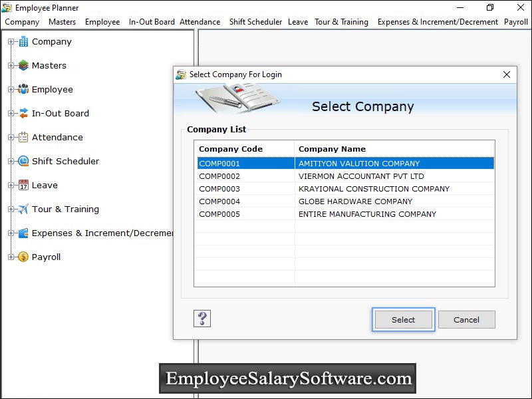Open the Company menu

tap(21, 21)
